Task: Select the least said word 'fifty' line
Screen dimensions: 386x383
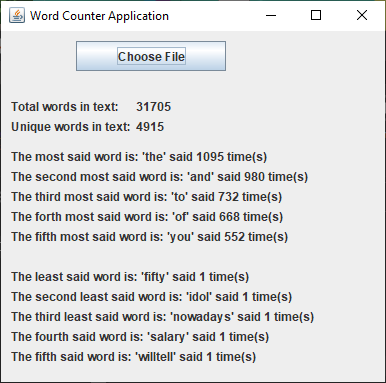Action: point(130,277)
